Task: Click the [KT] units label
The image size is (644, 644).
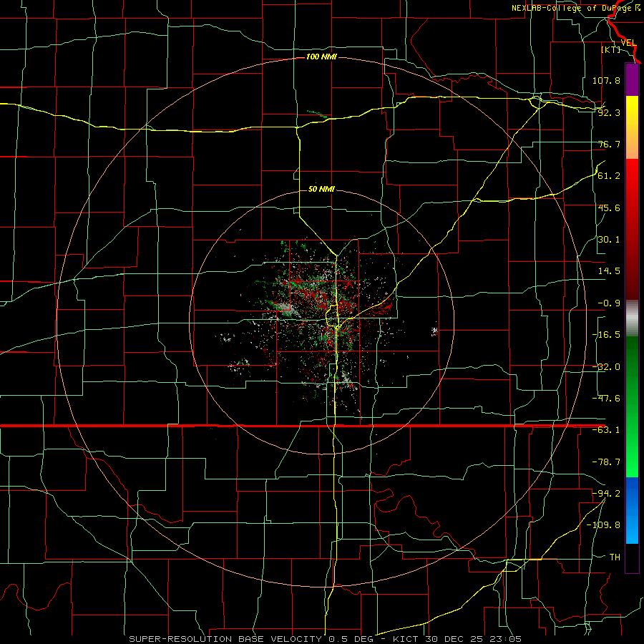Action: pyautogui.click(x=611, y=49)
